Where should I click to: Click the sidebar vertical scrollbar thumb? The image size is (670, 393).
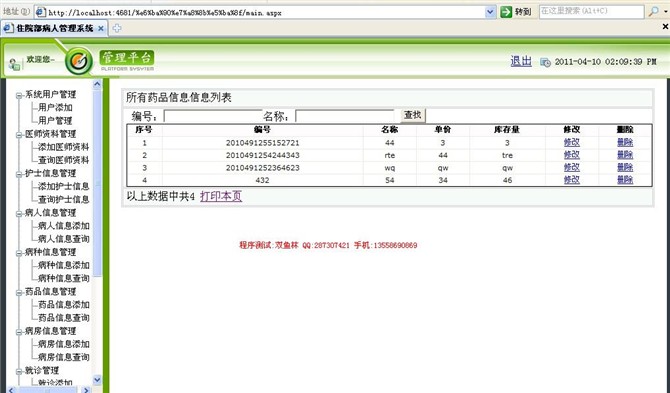[x=97, y=183]
